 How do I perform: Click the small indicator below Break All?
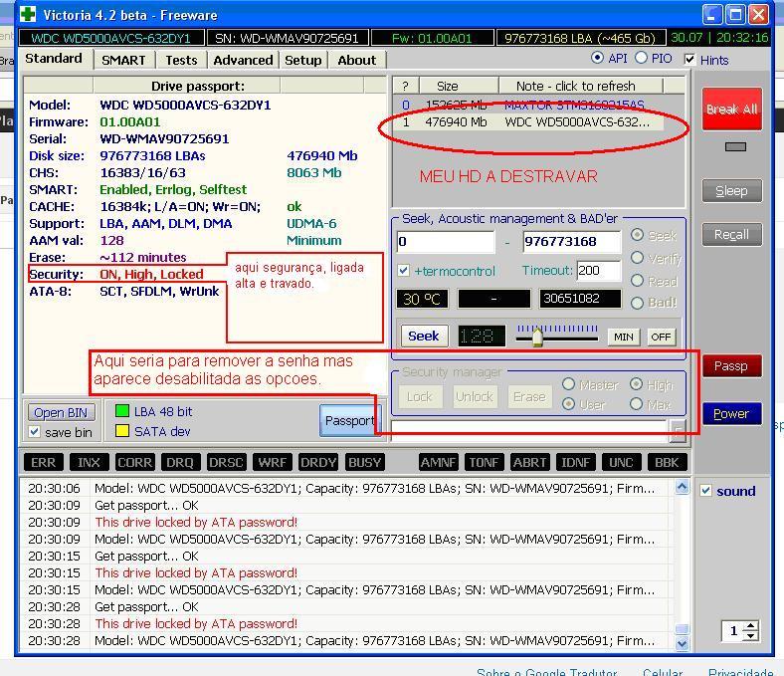(735, 146)
